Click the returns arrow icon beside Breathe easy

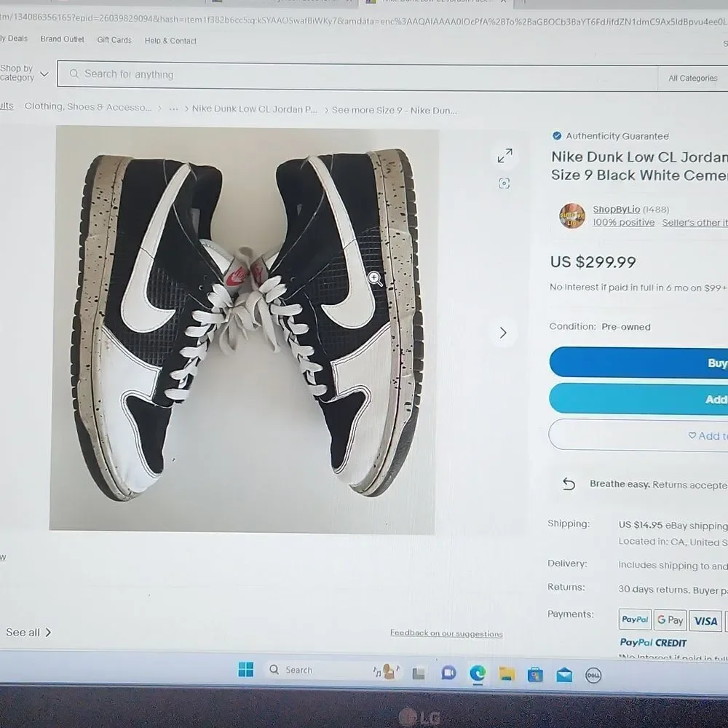(x=569, y=484)
